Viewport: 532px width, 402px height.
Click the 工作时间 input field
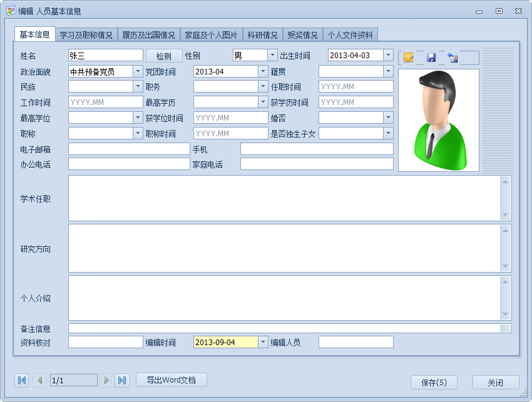click(x=106, y=102)
